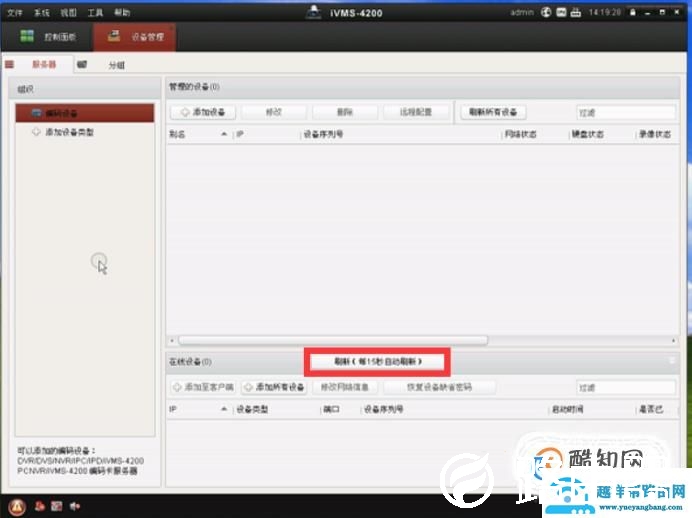The image size is (692, 518).
Task: Open the alarm warning icon in bottom bar
Action: coord(17,507)
